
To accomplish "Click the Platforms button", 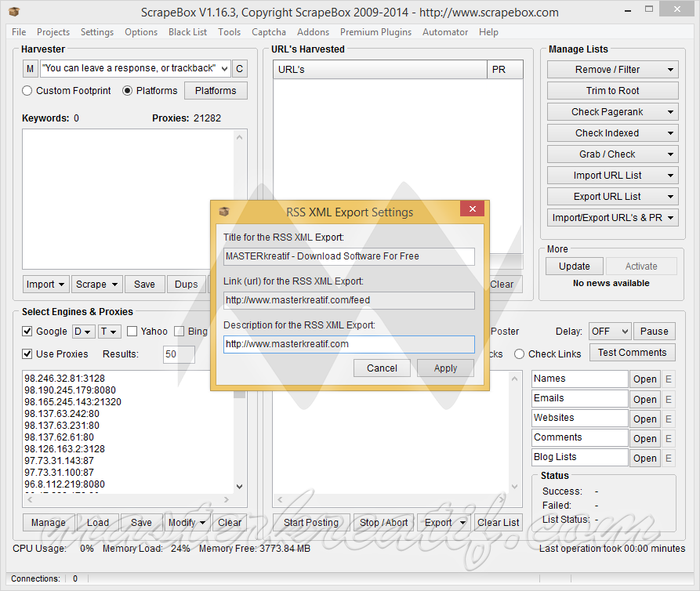I will pyautogui.click(x=216, y=91).
